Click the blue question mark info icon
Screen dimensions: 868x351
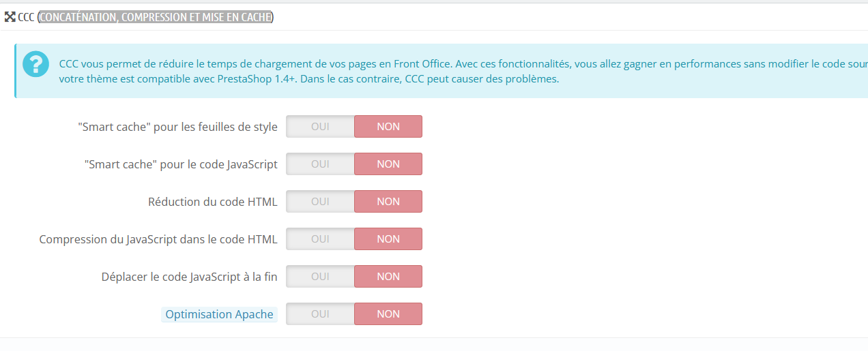[35, 64]
